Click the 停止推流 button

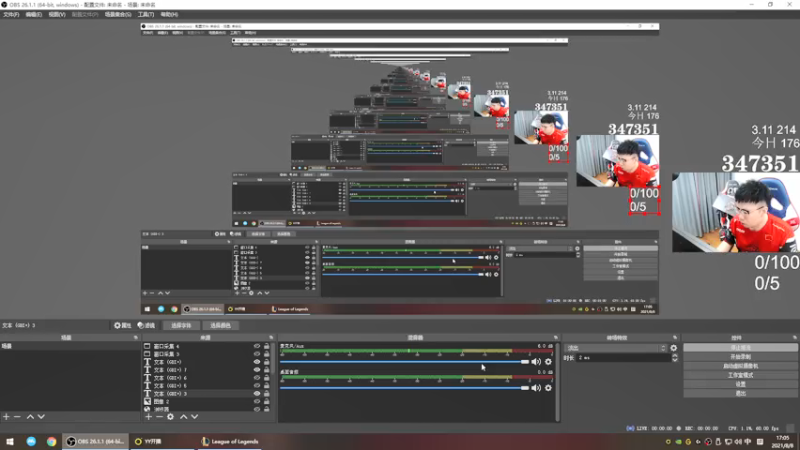pyautogui.click(x=740, y=348)
